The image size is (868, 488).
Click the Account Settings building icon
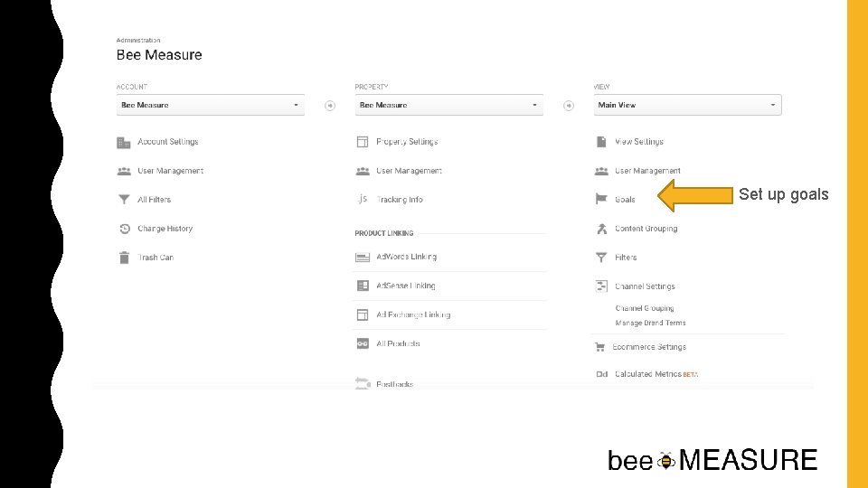tap(124, 142)
